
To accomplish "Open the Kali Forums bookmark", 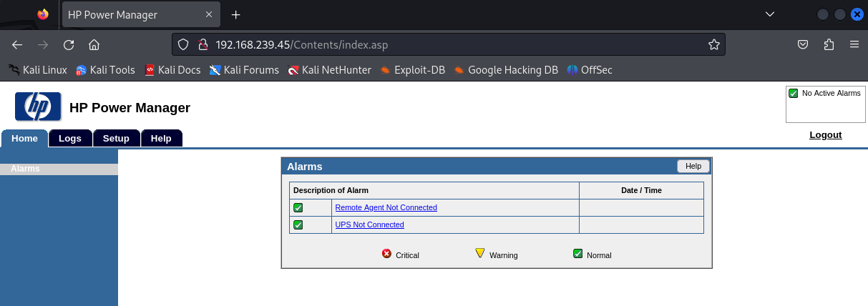I will 244,70.
